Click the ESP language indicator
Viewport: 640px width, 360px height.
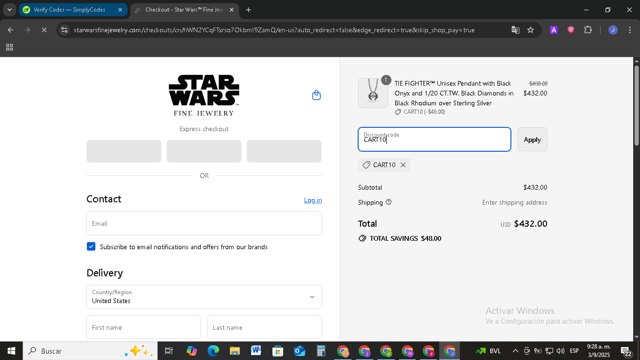tap(574, 351)
